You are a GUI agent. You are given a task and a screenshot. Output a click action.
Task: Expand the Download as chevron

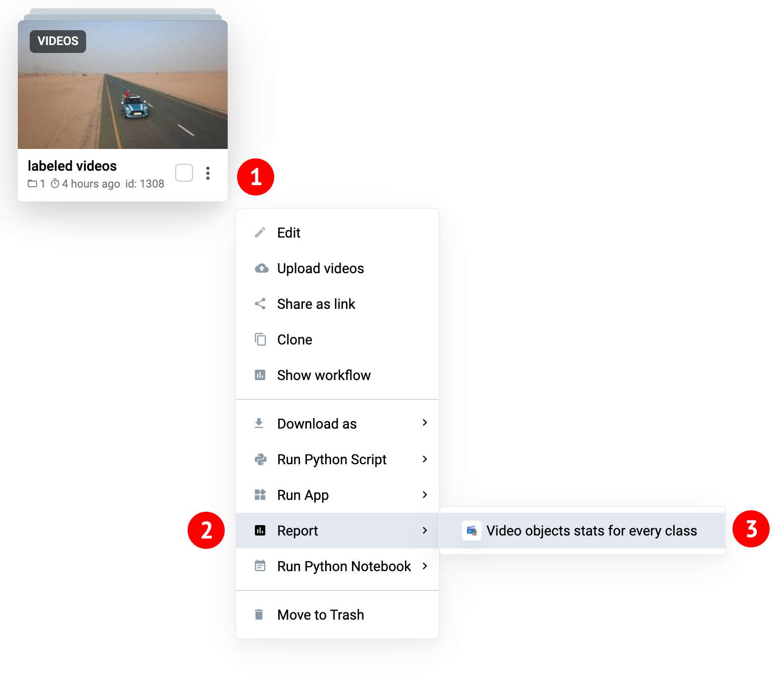[x=425, y=423]
